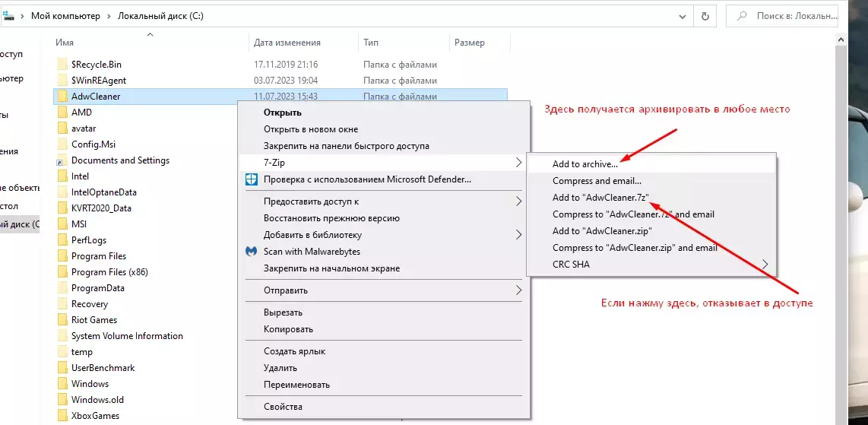Select the ProgramData folder icon

[x=62, y=287]
